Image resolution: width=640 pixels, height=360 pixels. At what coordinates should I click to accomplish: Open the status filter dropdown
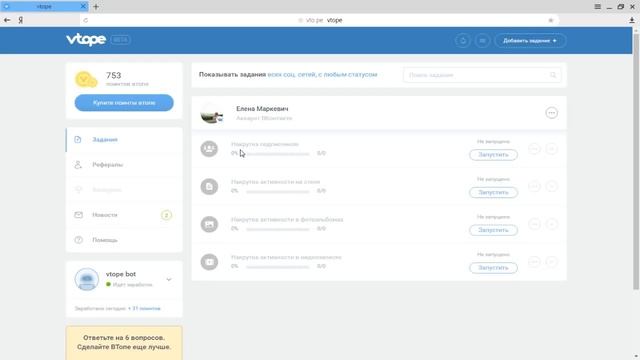coord(348,75)
